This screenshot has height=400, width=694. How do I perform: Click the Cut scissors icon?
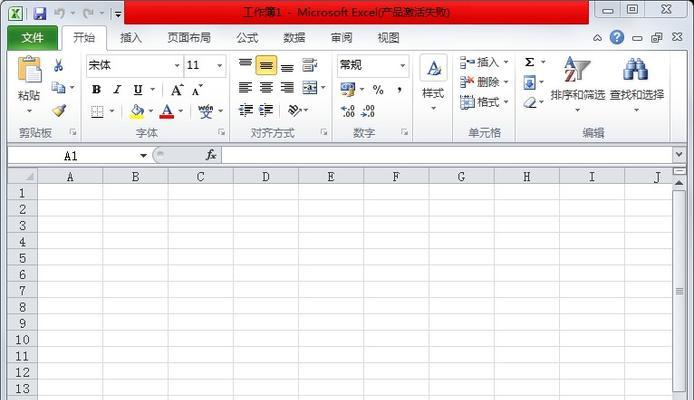click(58, 65)
